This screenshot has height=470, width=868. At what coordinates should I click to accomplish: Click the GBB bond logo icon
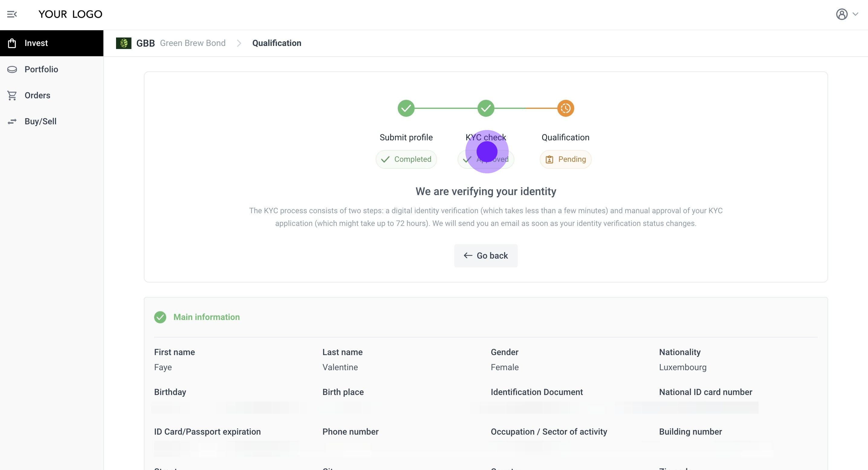tap(124, 43)
